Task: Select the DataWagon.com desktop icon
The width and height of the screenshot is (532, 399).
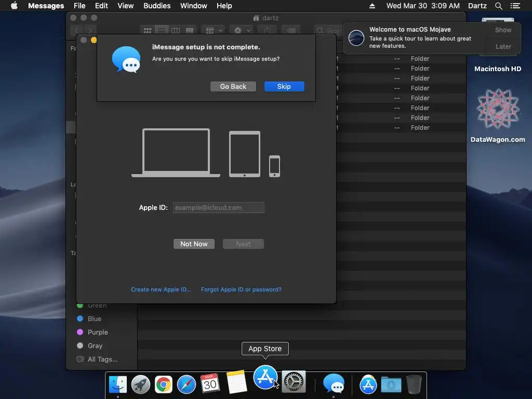Action: [498, 109]
